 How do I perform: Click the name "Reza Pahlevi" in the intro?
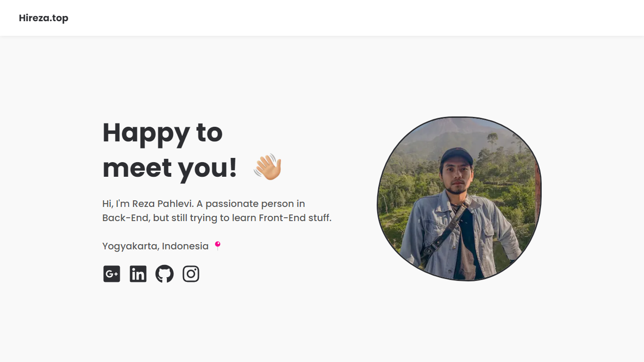pyautogui.click(x=163, y=204)
